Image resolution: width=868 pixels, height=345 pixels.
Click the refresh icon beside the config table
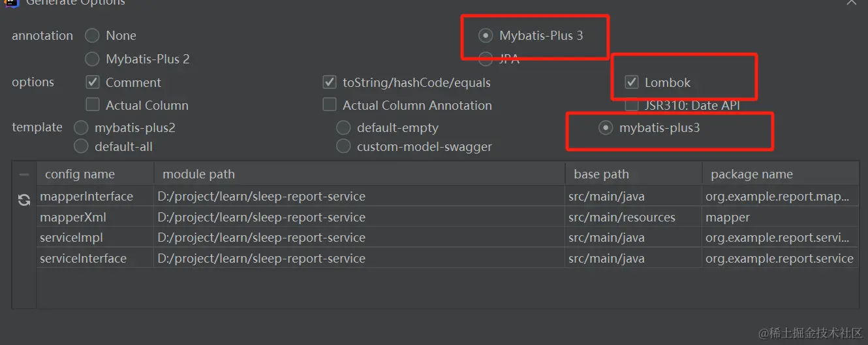(24, 200)
